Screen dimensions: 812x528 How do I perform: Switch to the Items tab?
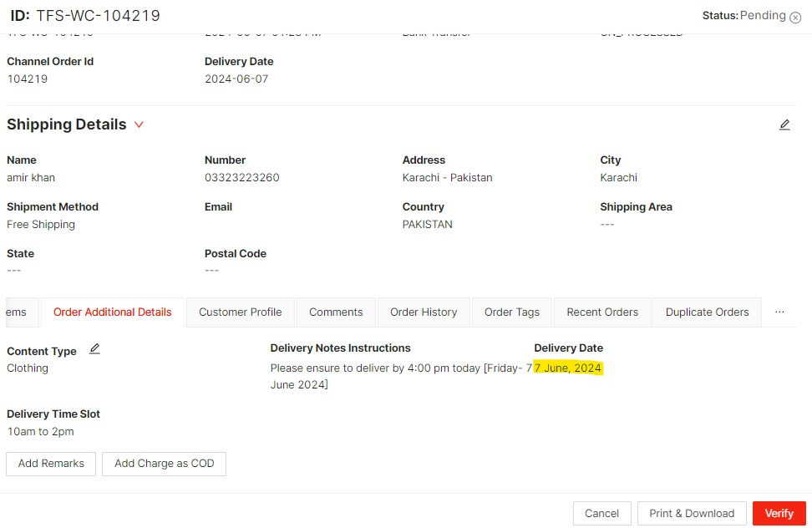tap(17, 312)
